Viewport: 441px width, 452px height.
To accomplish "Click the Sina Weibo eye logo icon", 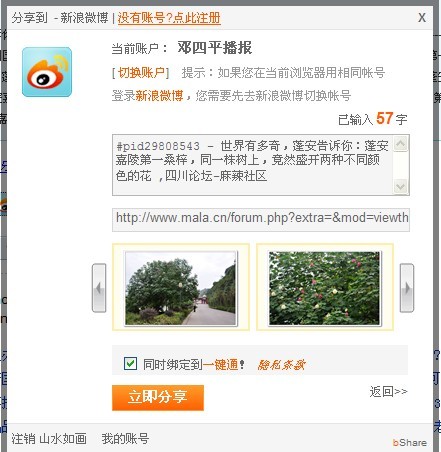I will [x=47, y=72].
